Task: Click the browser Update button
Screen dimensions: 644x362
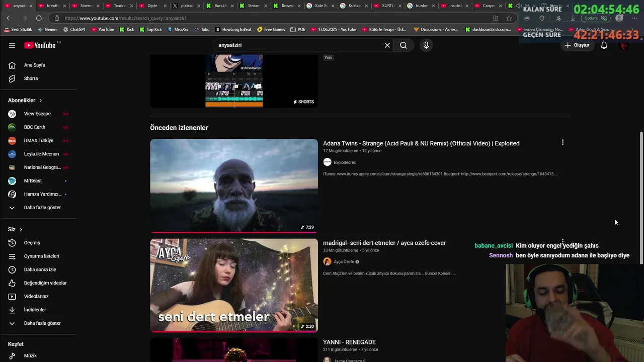Action: click(x=596, y=18)
